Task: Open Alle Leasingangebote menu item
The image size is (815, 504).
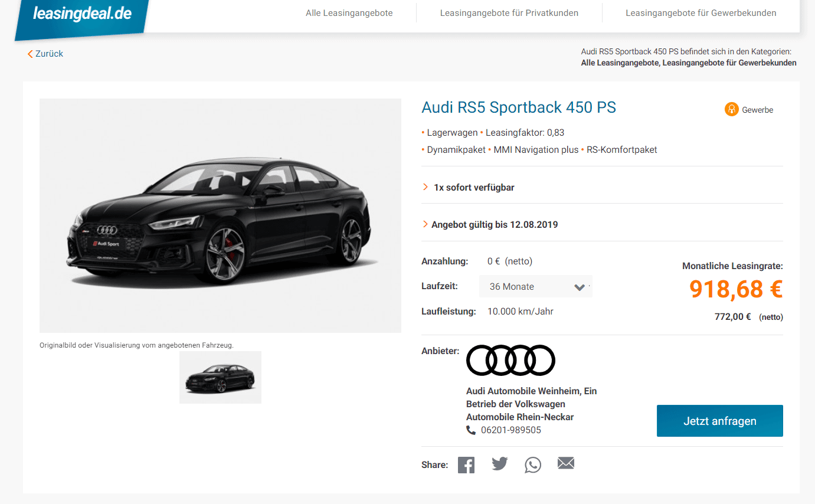Action: (349, 13)
